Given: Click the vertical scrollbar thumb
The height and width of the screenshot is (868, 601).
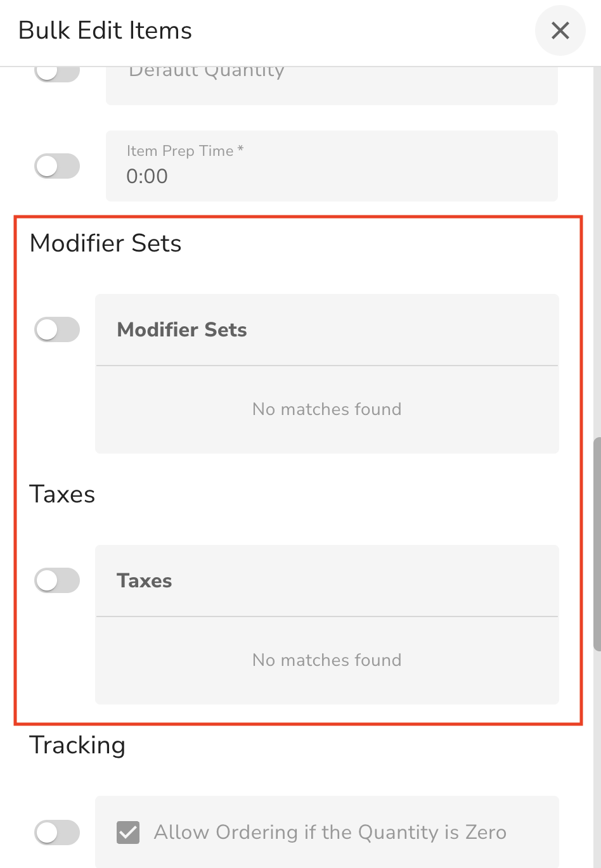Looking at the screenshot, I should pos(597,544).
